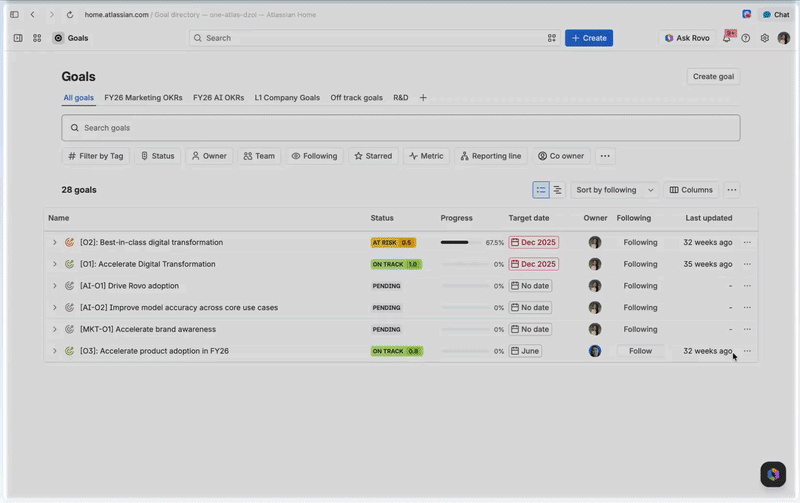The height and width of the screenshot is (503, 800).
Task: Open more options beside Columns
Action: [732, 190]
